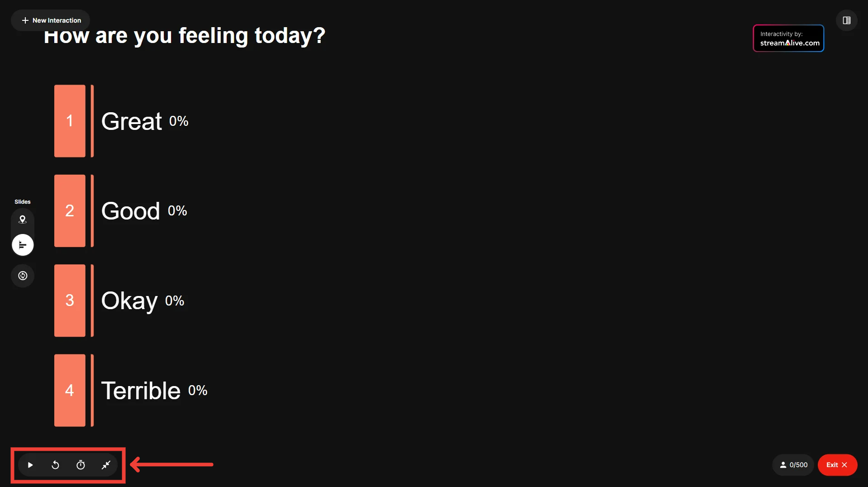868x487 pixels.
Task: Reset the poll responses with the undo icon
Action: [55, 465]
